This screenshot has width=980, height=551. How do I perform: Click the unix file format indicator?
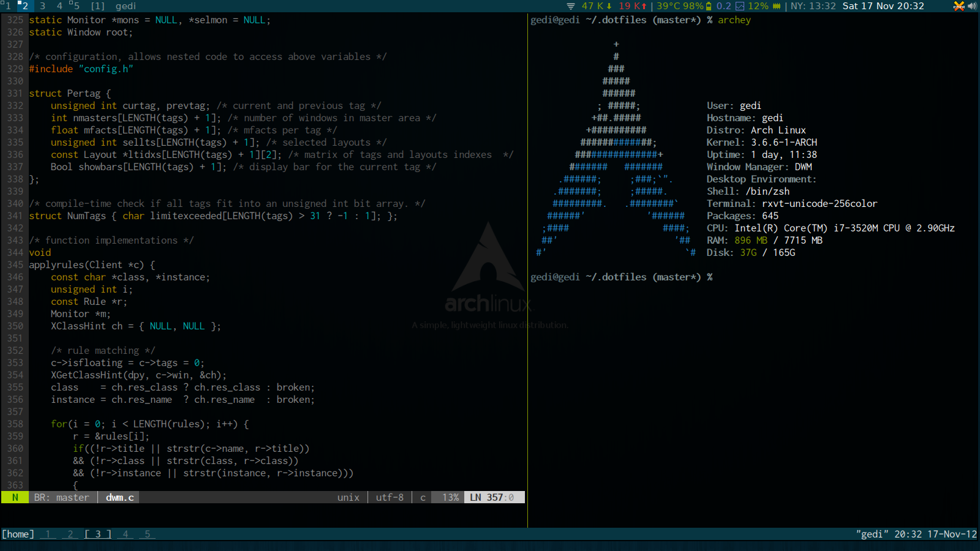(348, 497)
